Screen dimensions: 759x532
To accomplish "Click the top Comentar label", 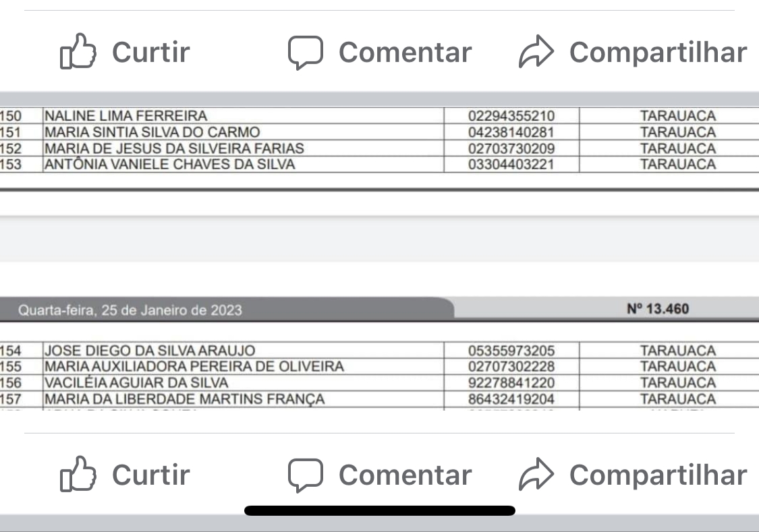I will pos(405,52).
